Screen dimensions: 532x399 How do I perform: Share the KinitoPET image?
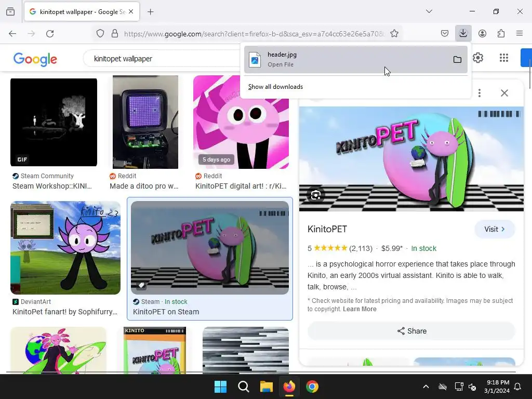[411, 331]
